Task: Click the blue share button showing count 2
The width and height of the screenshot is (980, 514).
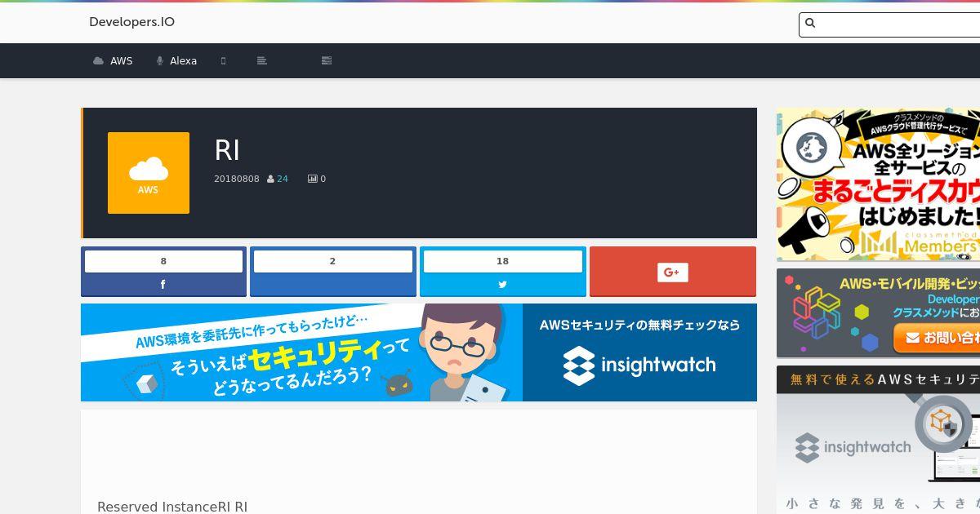Action: (x=332, y=272)
